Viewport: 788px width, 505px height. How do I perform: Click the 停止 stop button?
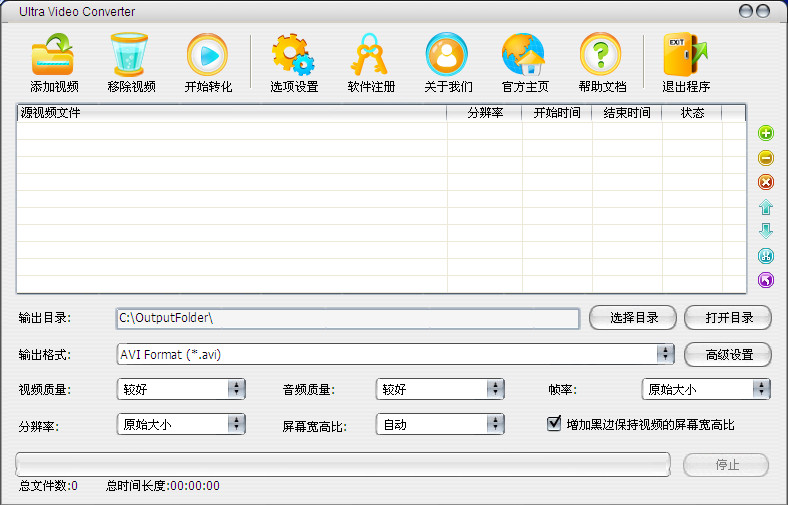(726, 465)
